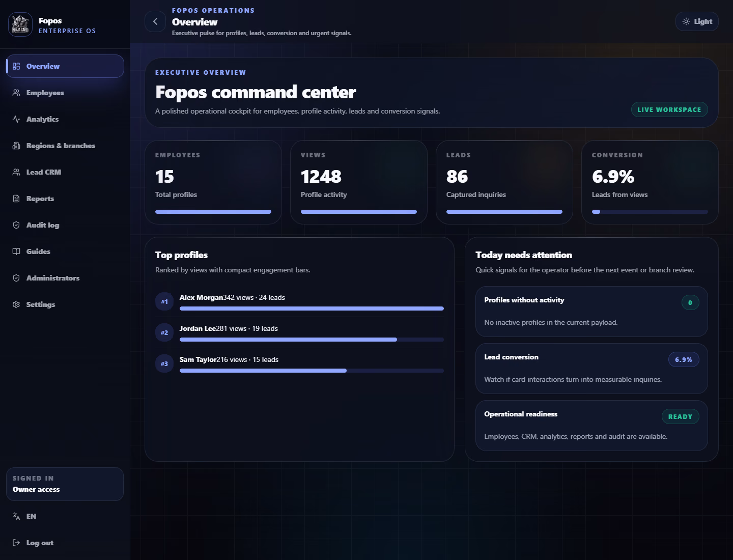Click the Overview grid icon in the sidebar

16,66
